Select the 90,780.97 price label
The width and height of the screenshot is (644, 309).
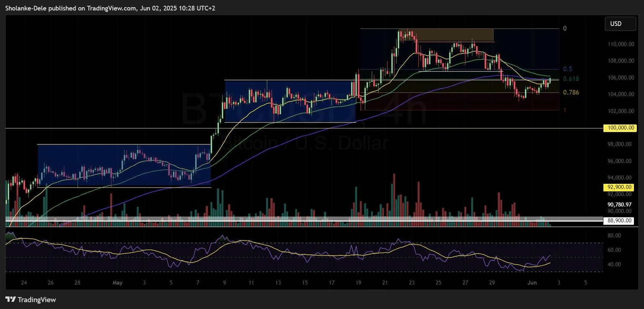click(619, 204)
